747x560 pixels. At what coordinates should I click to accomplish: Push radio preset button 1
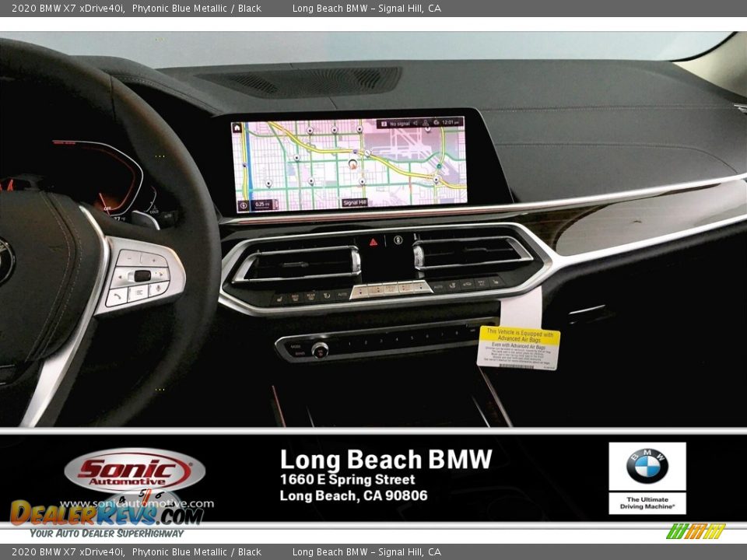349,343
